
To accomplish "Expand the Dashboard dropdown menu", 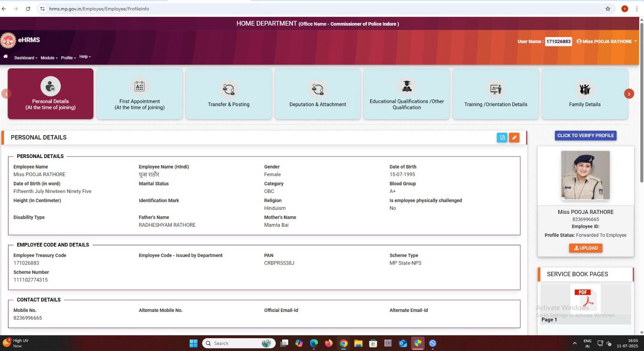I will coord(26,58).
